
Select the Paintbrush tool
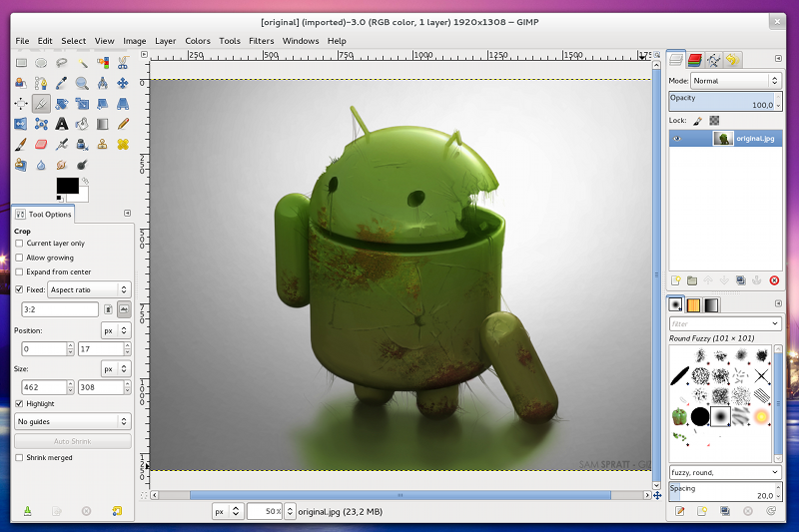click(21, 144)
